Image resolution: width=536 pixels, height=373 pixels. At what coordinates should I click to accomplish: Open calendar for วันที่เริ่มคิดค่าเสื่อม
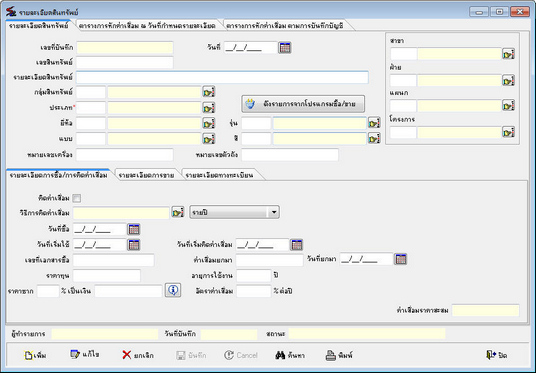click(296, 244)
